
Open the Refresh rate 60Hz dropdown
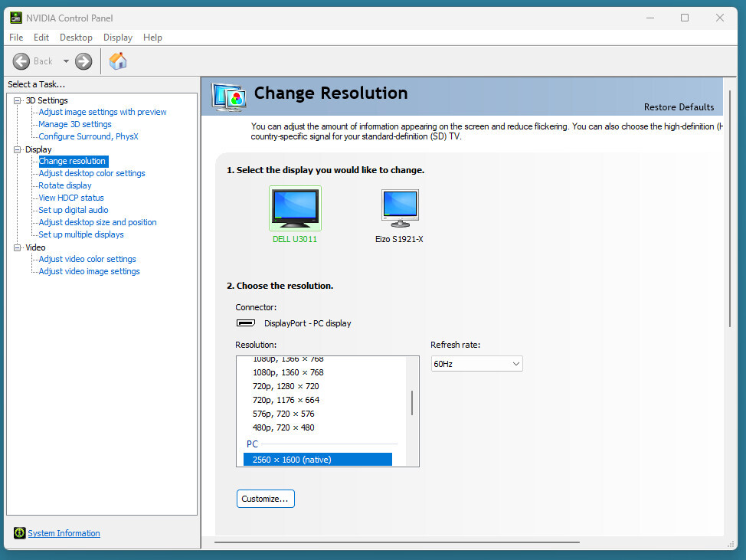[x=476, y=364]
